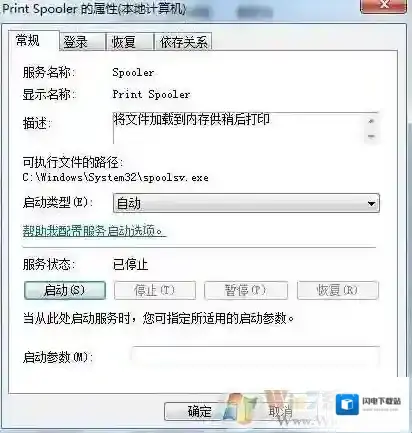
Task: Click description box scroll up arrow
Action: pyautogui.click(x=371, y=121)
